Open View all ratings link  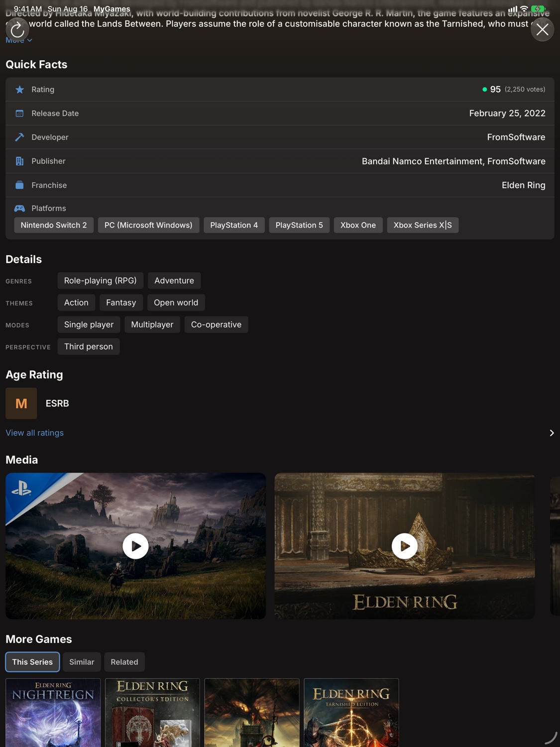click(x=34, y=433)
